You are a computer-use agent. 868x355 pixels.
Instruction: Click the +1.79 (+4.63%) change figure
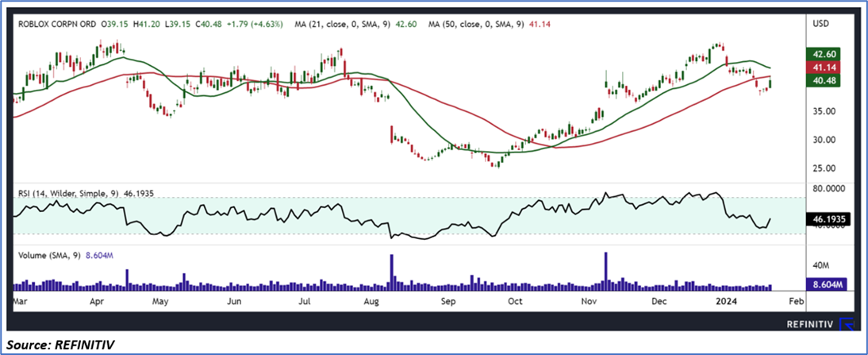[254, 25]
